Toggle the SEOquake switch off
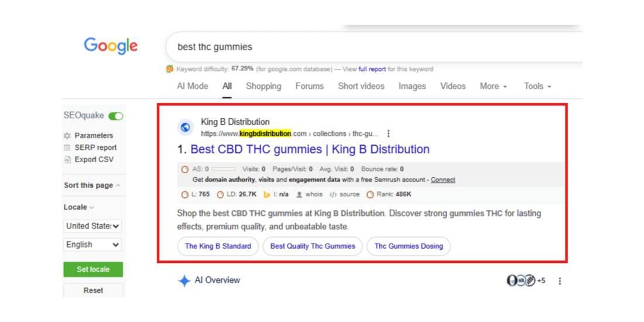This screenshot has height=322, width=644. (x=116, y=116)
